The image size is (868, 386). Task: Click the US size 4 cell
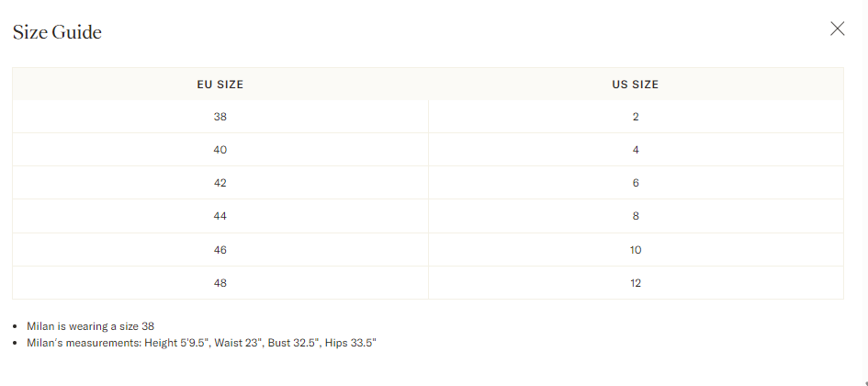(x=636, y=150)
